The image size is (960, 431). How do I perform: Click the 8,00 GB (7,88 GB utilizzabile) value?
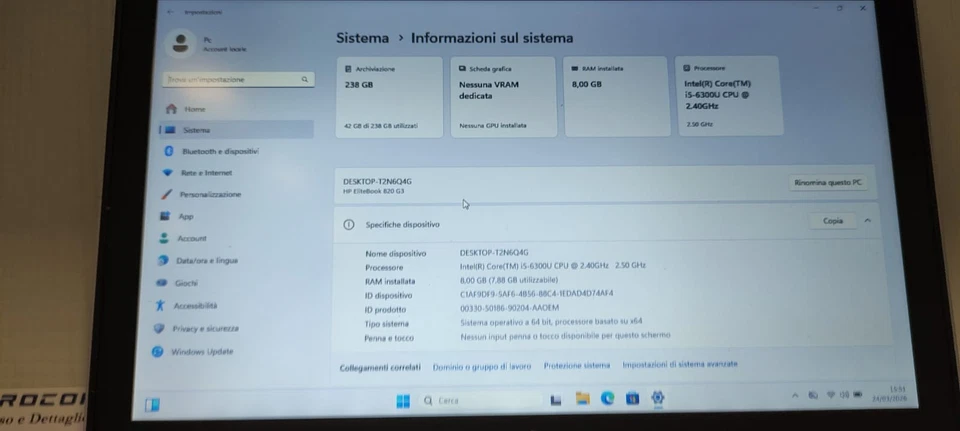pos(509,280)
